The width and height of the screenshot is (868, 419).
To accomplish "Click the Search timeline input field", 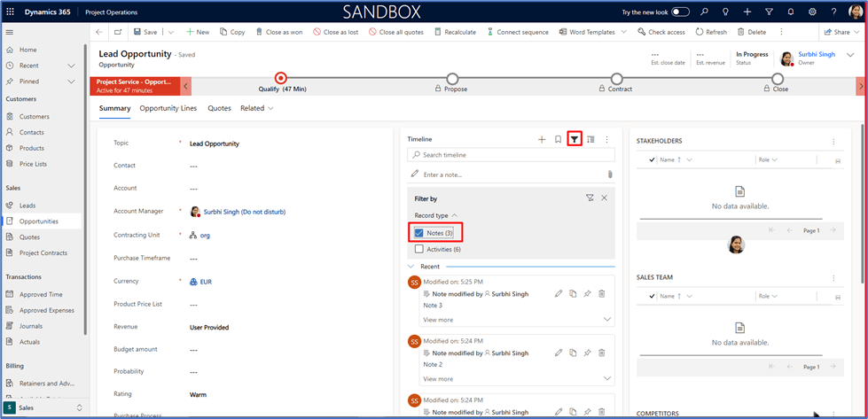I will point(511,155).
